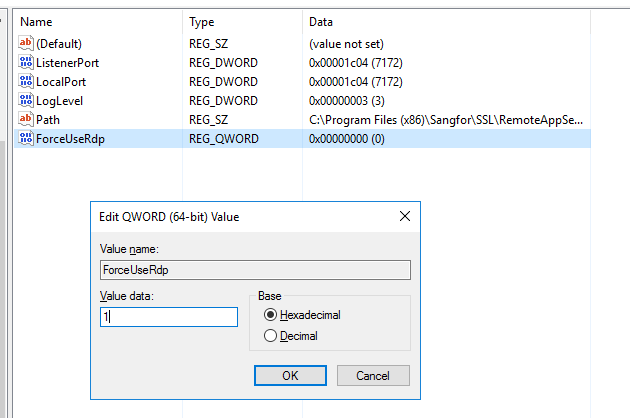Select the Hexadecimal base option

pyautogui.click(x=270, y=315)
